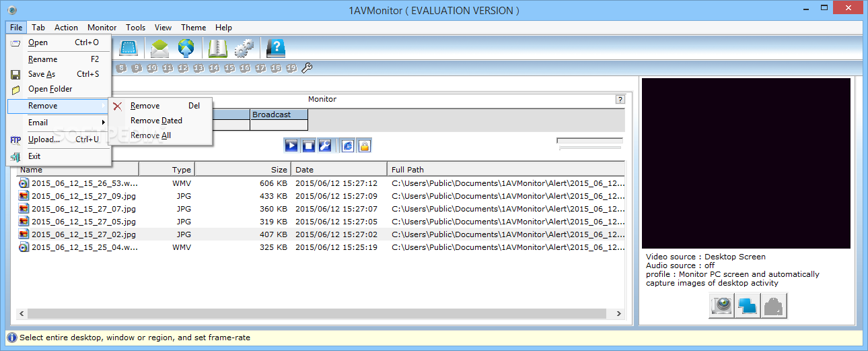868x351 pixels.
Task: Click the globe upload toolbar icon
Action: click(x=186, y=49)
